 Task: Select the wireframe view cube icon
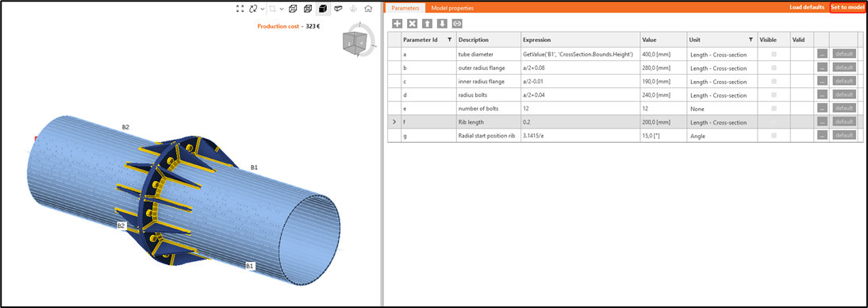click(293, 9)
